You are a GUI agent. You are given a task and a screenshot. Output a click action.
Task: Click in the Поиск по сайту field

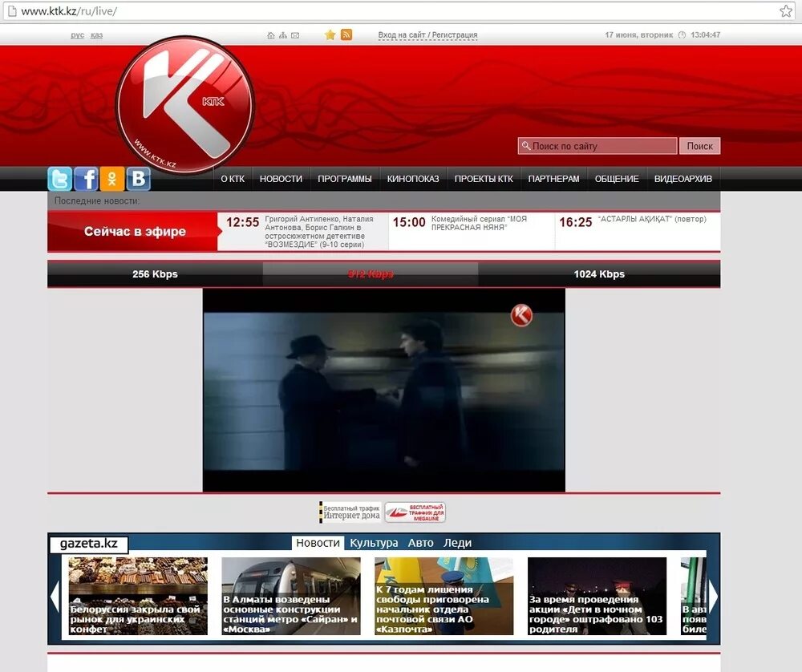click(x=597, y=146)
